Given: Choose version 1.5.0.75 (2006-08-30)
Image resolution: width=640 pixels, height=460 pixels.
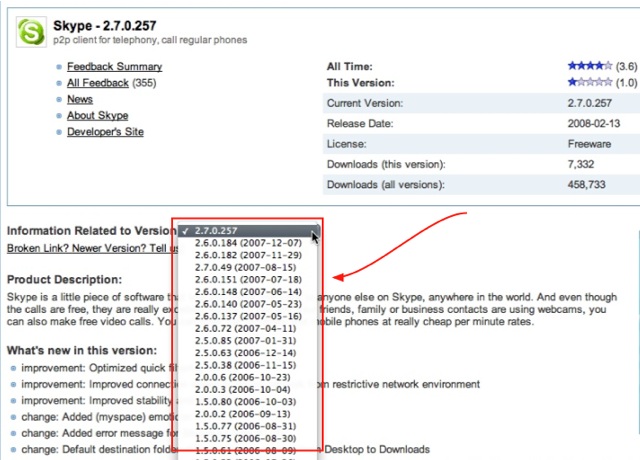Looking at the screenshot, I should click(x=248, y=438).
